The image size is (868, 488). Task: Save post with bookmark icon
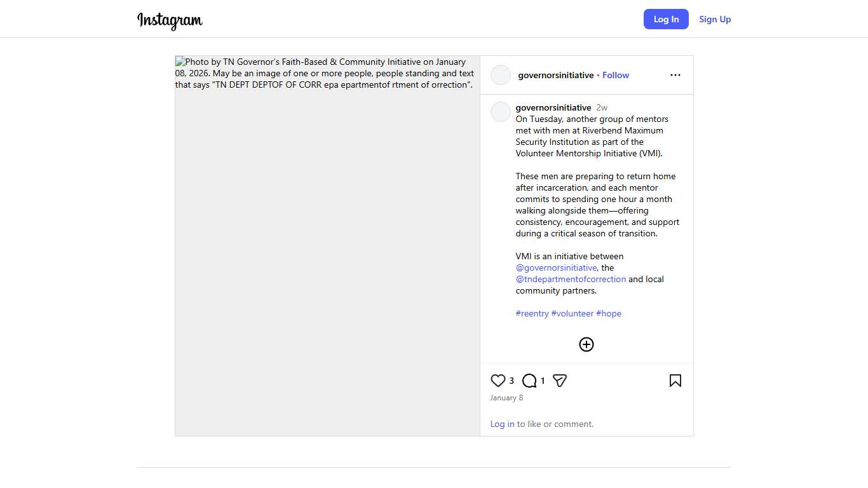pyautogui.click(x=675, y=381)
